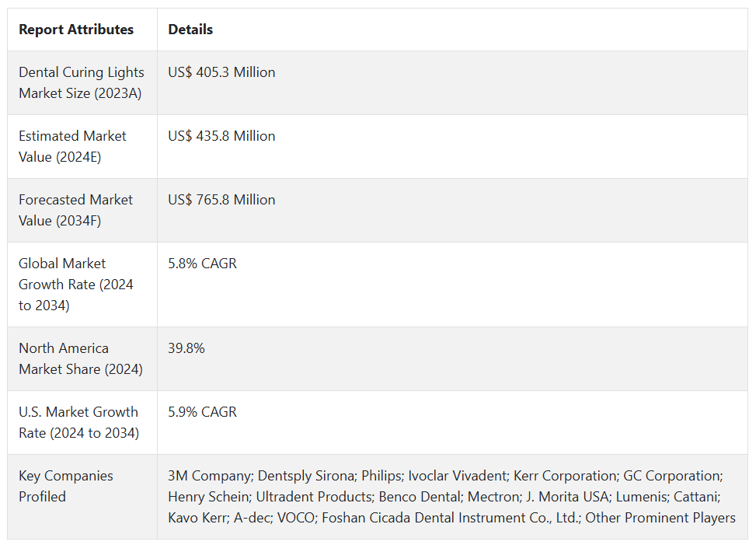The height and width of the screenshot is (545, 756).
Task: Click the 5.9% CAGR value
Action: pos(202,412)
